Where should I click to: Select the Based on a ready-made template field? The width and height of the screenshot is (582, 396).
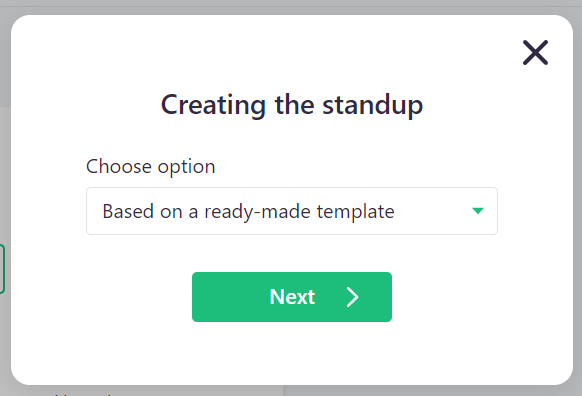[292, 211]
